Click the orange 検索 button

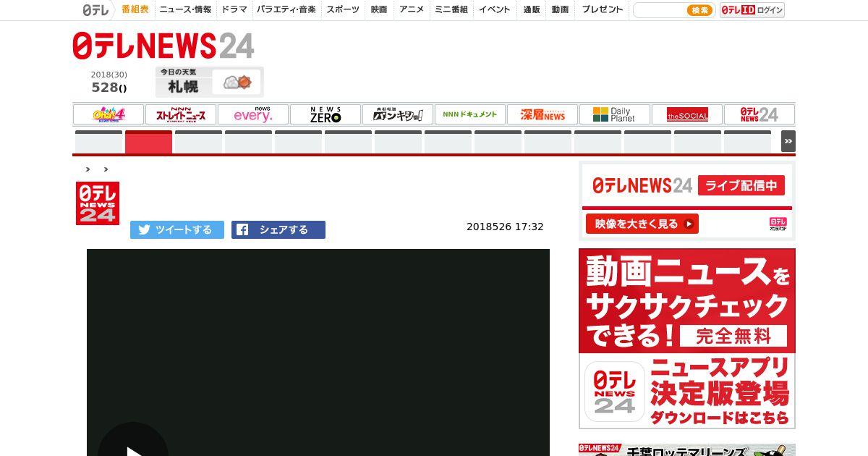[x=699, y=10]
